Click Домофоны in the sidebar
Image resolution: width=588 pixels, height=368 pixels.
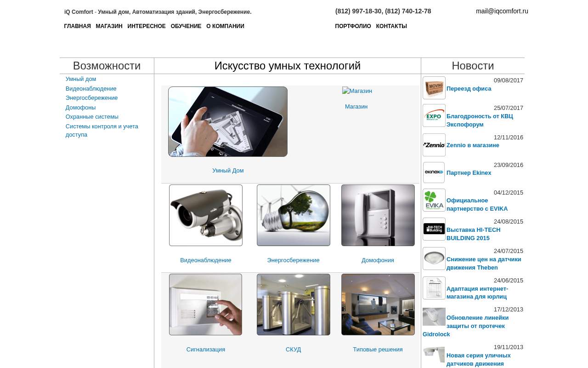pyautogui.click(x=80, y=108)
